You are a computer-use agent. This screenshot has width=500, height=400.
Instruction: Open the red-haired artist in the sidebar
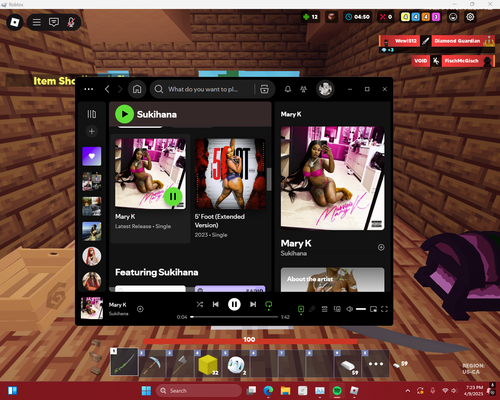click(92, 256)
